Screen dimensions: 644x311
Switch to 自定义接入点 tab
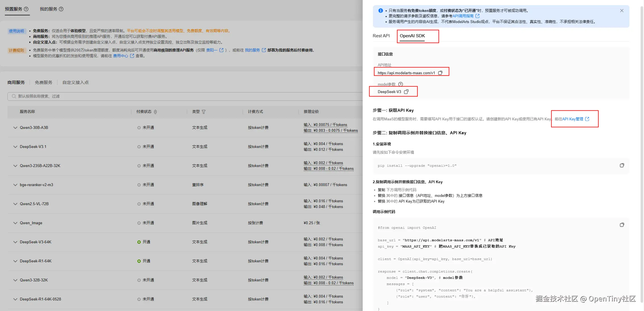(75, 83)
